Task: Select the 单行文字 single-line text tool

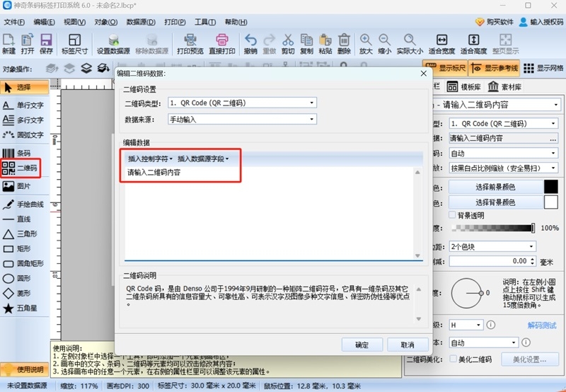Action: (23, 105)
